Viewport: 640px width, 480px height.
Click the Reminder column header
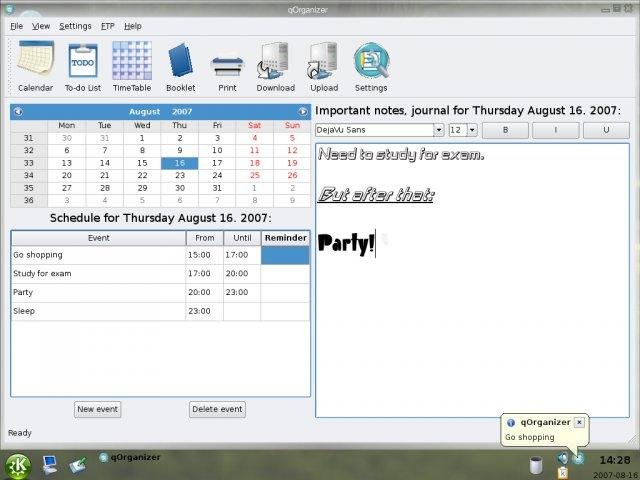[285, 238]
